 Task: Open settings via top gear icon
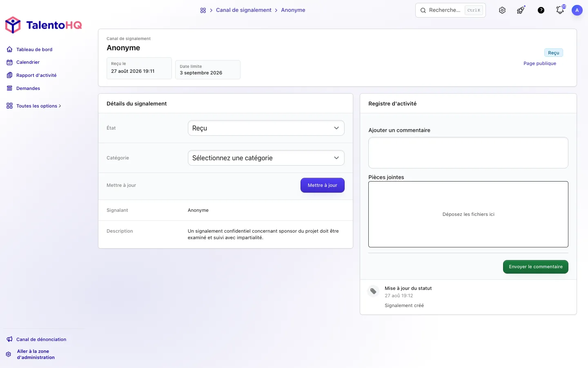(502, 10)
